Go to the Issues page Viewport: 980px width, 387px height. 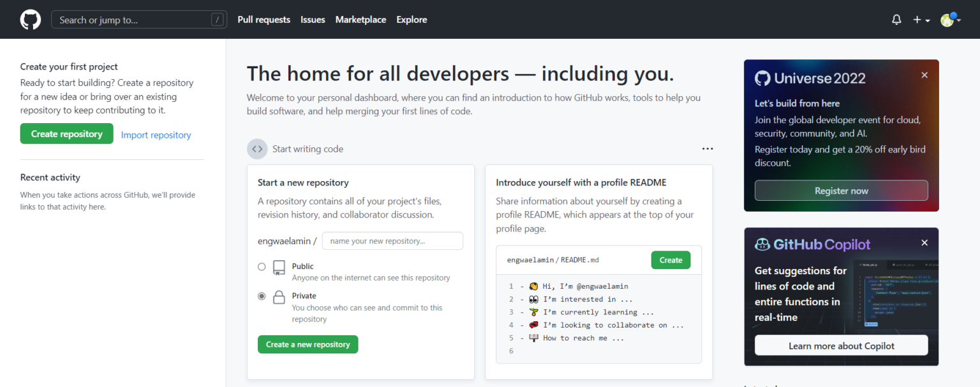313,19
